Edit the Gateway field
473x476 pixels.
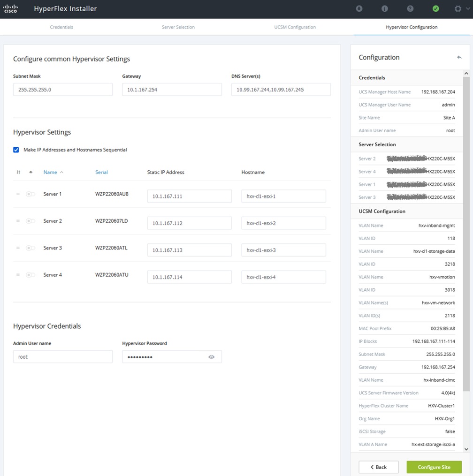pos(172,90)
